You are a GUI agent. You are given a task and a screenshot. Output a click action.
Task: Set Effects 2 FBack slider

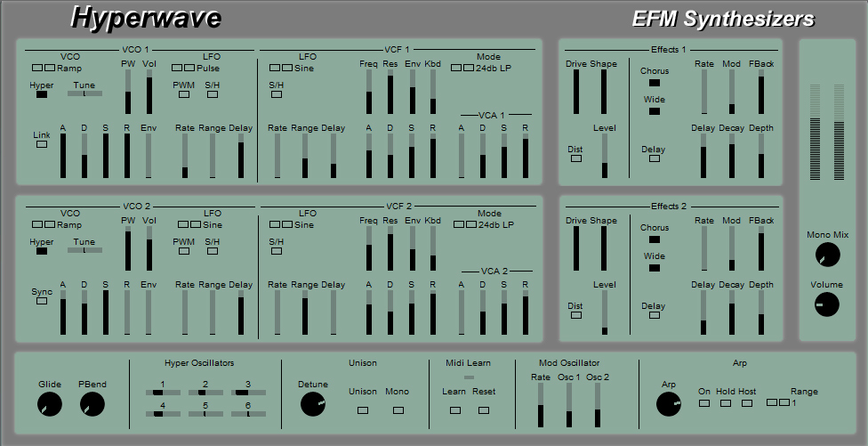point(761,248)
